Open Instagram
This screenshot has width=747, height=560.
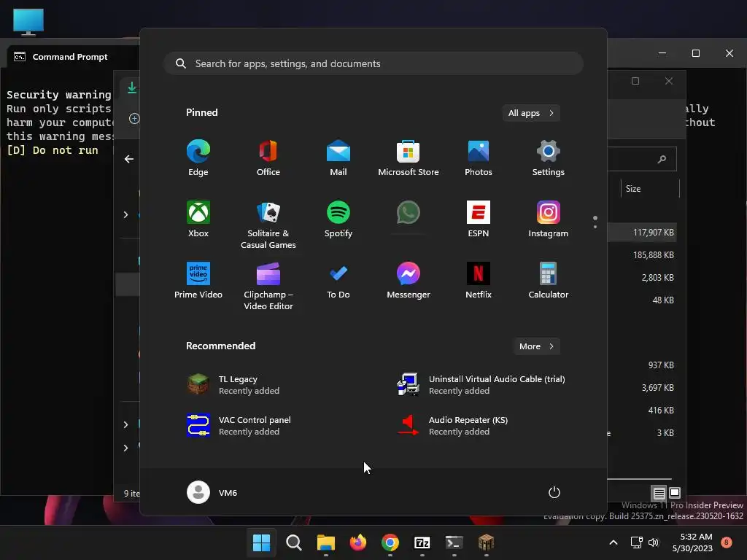tap(549, 219)
